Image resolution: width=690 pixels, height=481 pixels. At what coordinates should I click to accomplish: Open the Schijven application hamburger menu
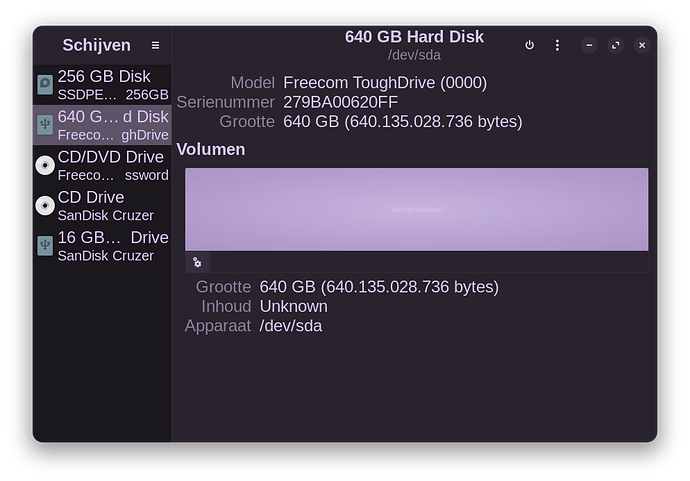155,45
